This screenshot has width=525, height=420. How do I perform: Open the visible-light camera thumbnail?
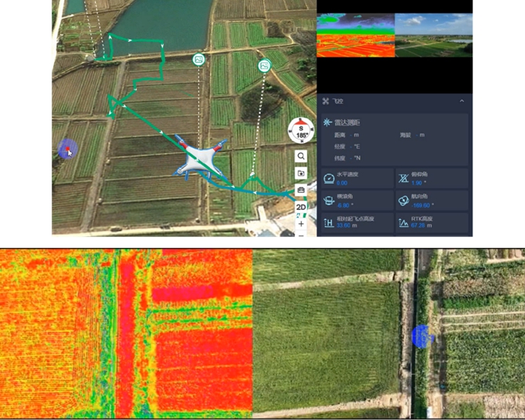[x=433, y=36]
